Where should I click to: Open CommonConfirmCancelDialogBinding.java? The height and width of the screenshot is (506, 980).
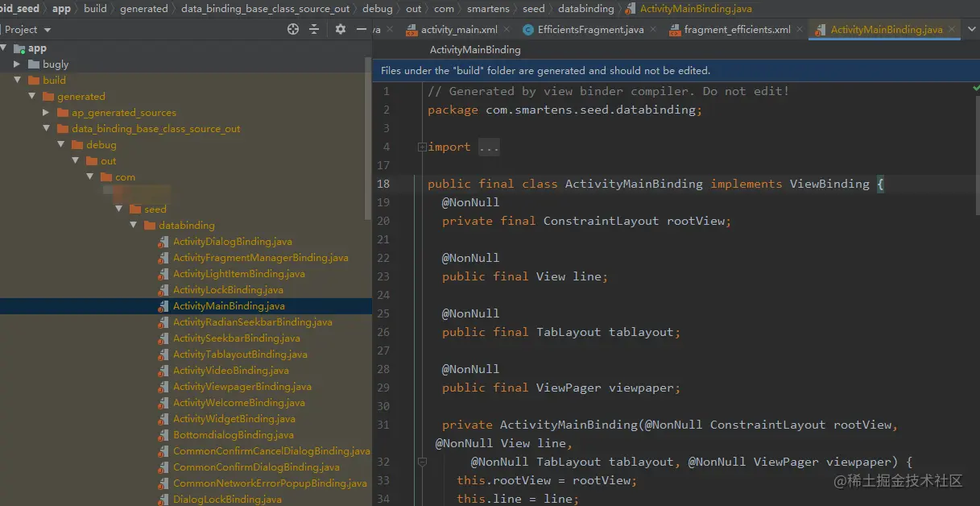271,451
